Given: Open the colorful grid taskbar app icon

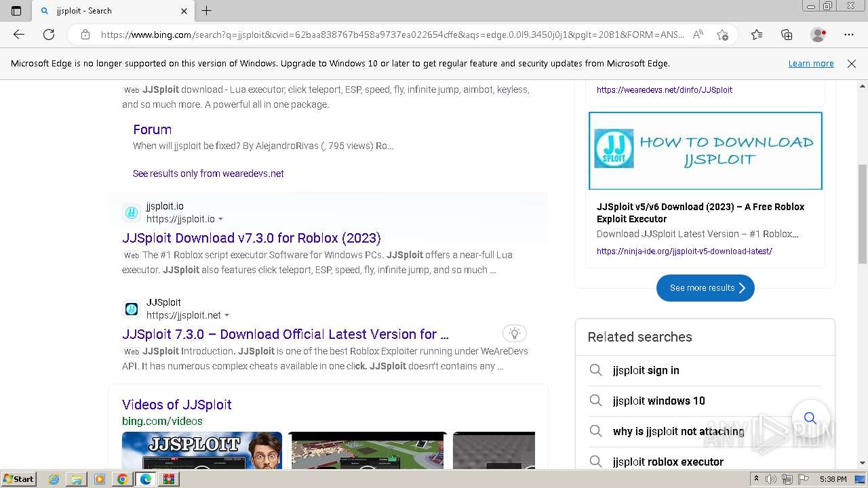Looking at the screenshot, I should [168, 479].
